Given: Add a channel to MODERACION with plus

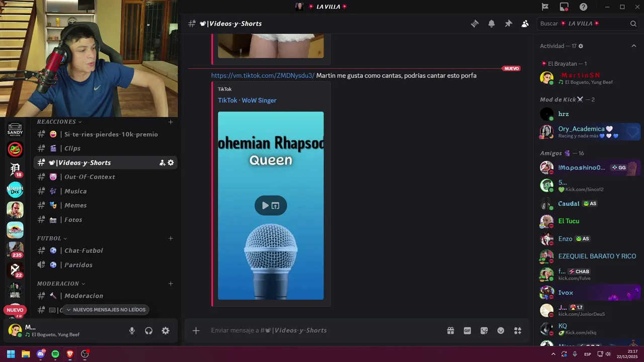Looking at the screenshot, I should [x=171, y=284].
